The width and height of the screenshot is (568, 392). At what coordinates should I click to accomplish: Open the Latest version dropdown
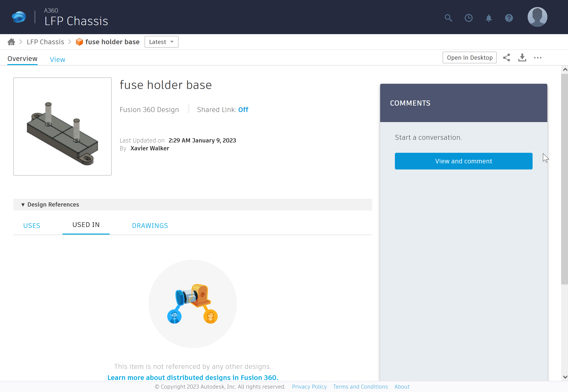tap(161, 42)
